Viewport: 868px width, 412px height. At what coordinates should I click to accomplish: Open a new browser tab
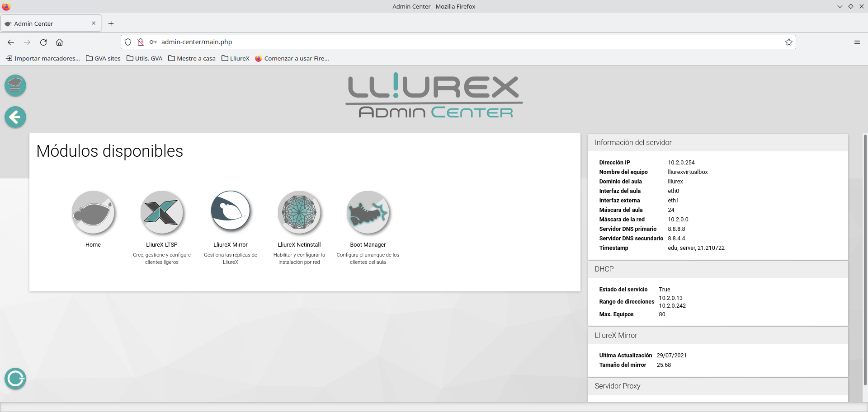pos(111,23)
